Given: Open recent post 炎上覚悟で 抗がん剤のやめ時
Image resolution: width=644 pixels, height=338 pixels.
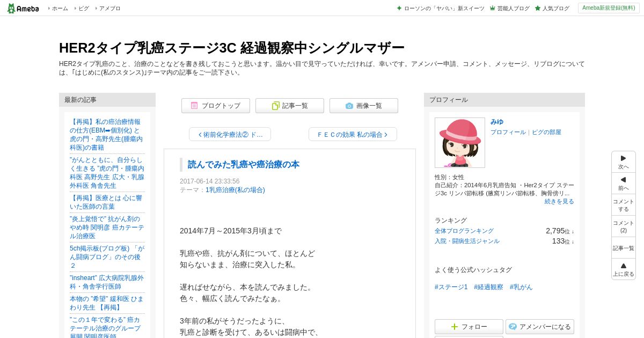Looking at the screenshot, I should [x=107, y=227].
